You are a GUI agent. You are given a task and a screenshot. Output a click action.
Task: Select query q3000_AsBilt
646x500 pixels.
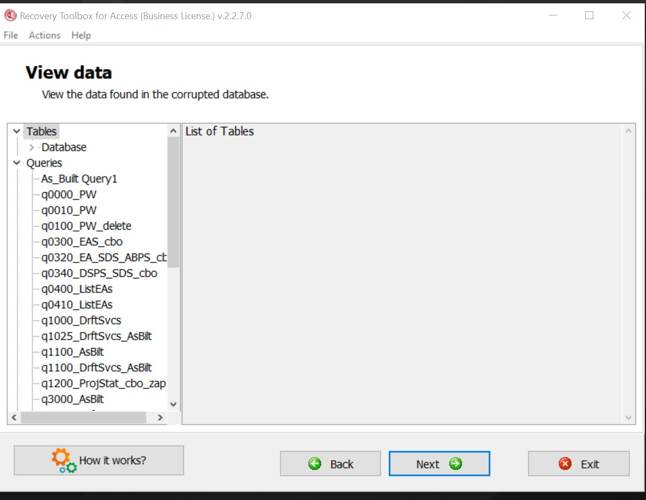coord(72,399)
